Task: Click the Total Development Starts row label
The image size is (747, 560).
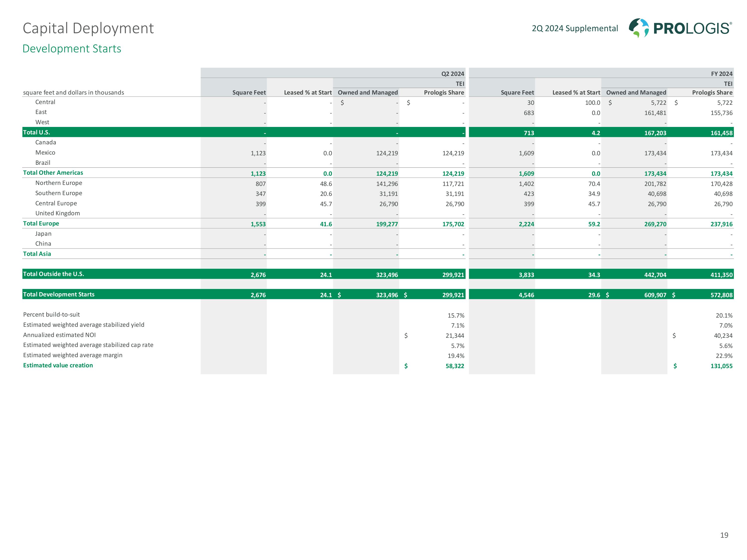Action: click(59, 294)
